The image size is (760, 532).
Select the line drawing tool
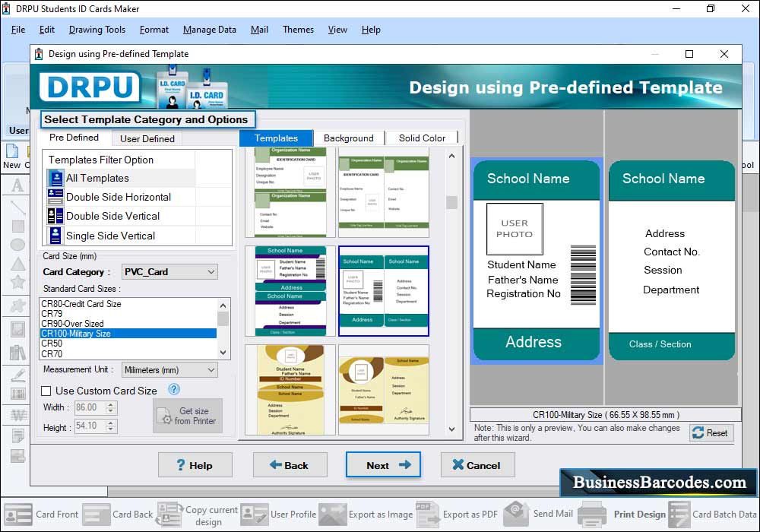point(18,207)
